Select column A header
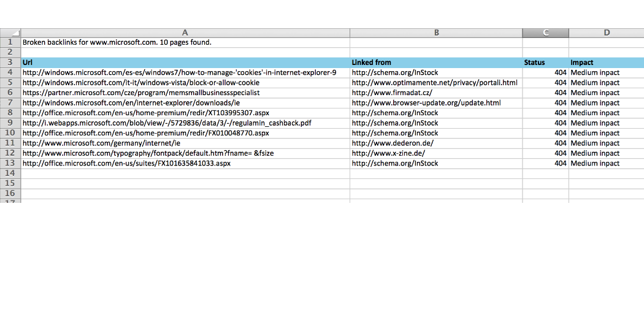Viewport: 644px width, 331px height. pos(185,33)
